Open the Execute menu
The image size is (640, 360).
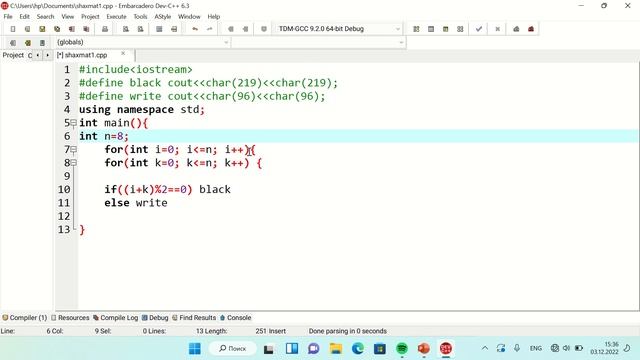(116, 17)
